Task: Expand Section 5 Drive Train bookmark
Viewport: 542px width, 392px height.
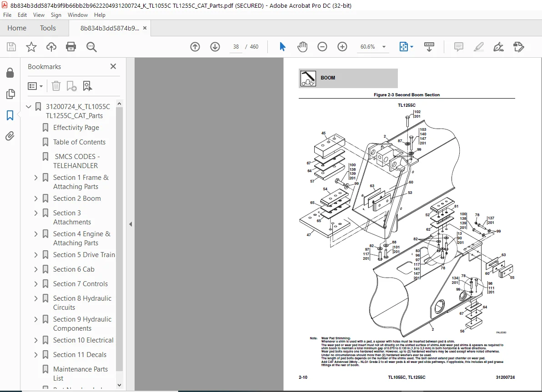Action: tap(36, 255)
